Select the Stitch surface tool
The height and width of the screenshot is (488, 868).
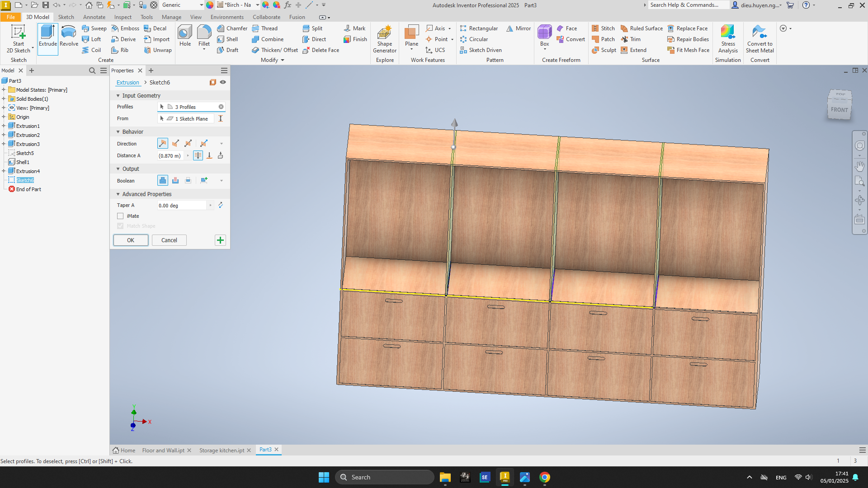point(603,28)
